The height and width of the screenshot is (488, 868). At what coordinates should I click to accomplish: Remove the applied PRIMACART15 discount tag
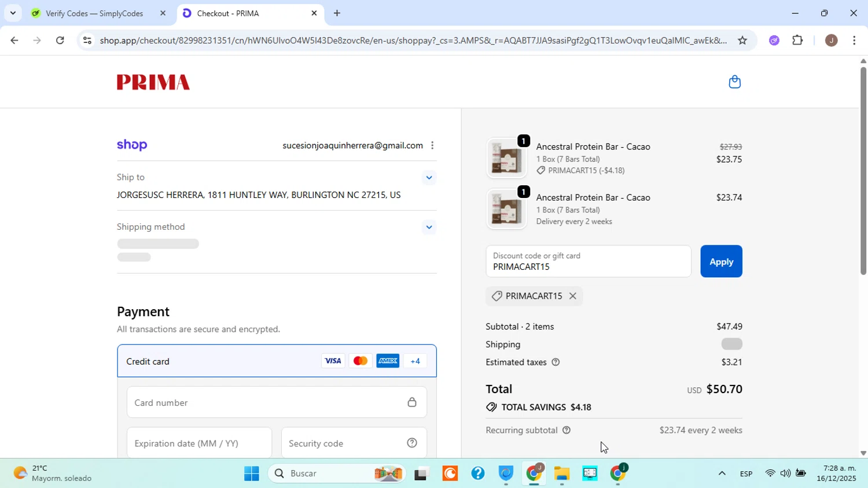click(572, 296)
